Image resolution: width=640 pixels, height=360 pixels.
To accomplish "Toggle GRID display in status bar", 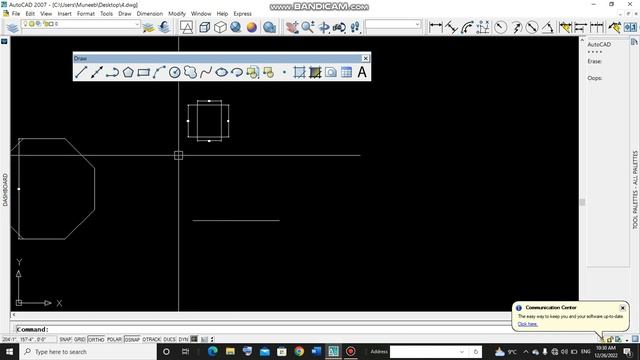I will (80, 339).
